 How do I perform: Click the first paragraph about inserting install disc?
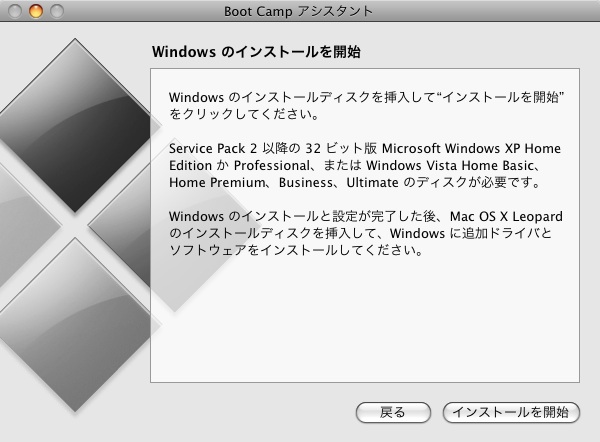[x=367, y=106]
